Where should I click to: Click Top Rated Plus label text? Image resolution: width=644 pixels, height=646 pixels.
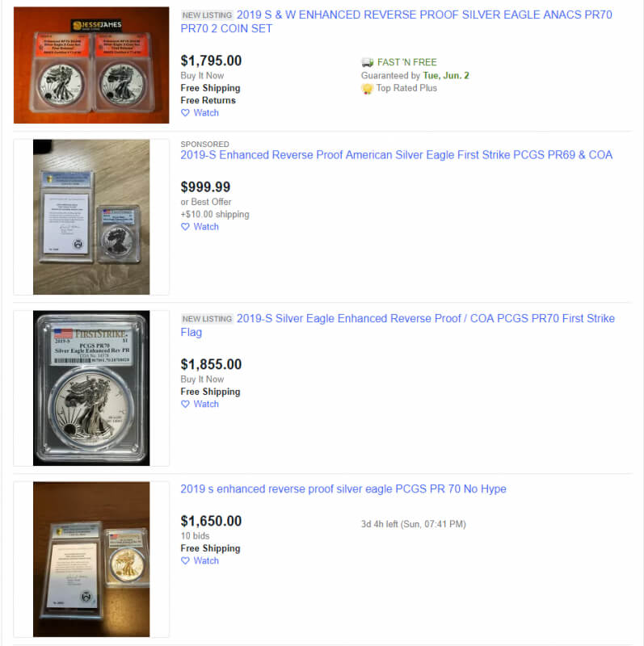tap(406, 88)
